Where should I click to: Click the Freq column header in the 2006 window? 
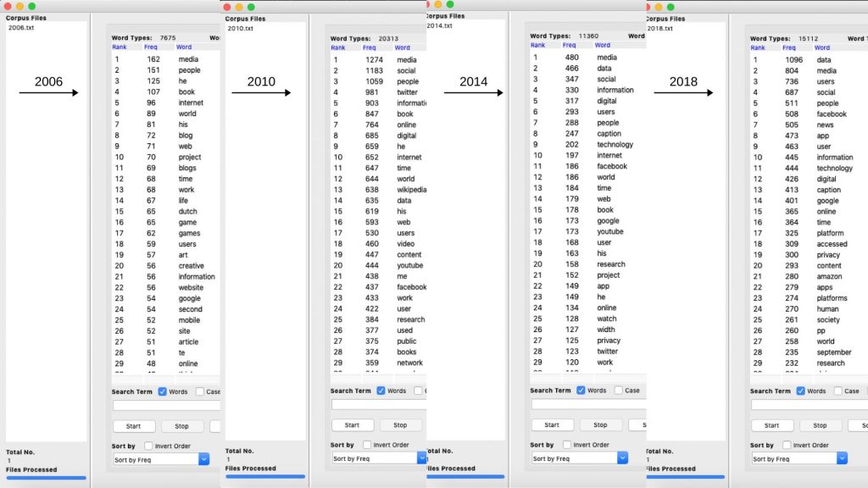(151, 47)
